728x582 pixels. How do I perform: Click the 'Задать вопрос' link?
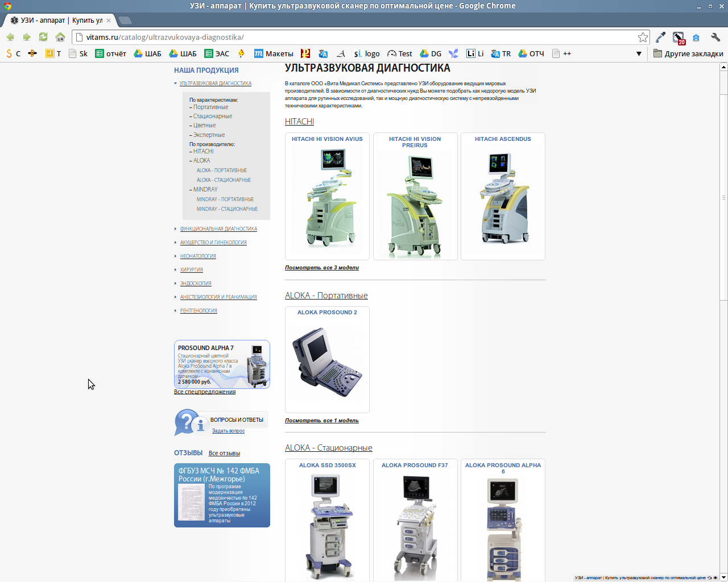[228, 431]
